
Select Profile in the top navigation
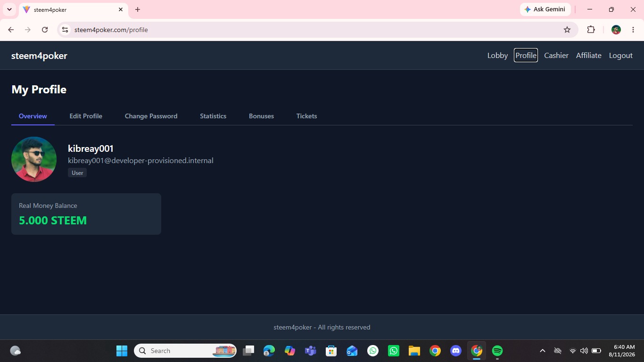(526, 55)
